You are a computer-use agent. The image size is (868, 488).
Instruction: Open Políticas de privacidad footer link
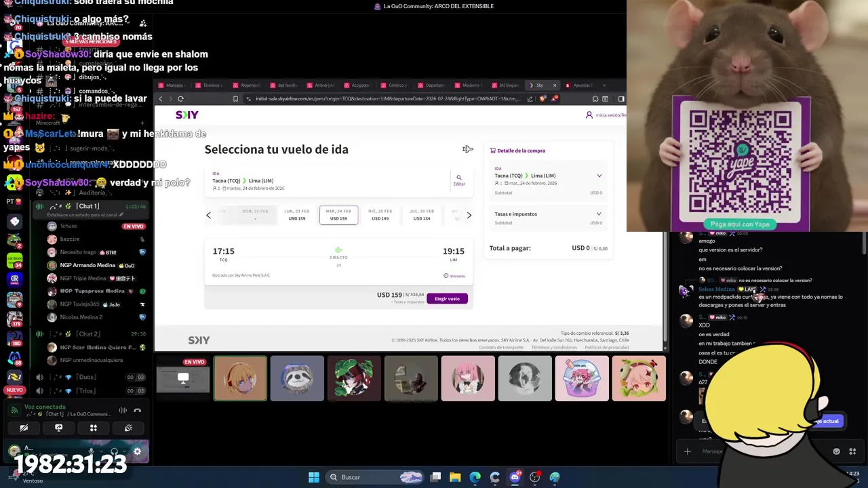point(607,347)
